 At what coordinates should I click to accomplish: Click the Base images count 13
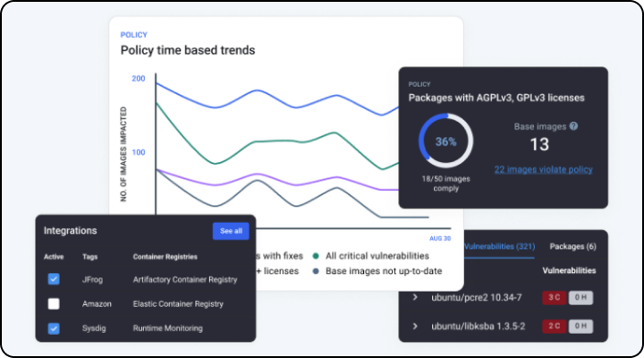pos(539,144)
